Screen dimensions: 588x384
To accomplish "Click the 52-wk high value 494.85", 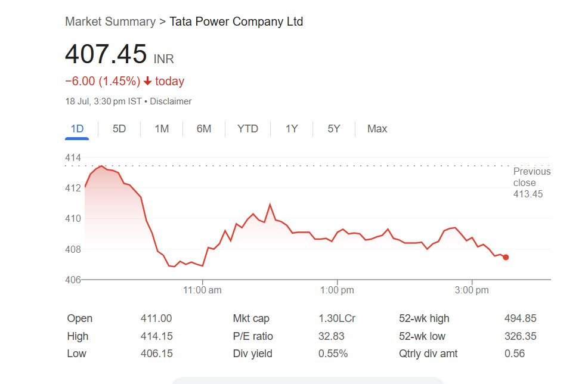I will tap(520, 318).
